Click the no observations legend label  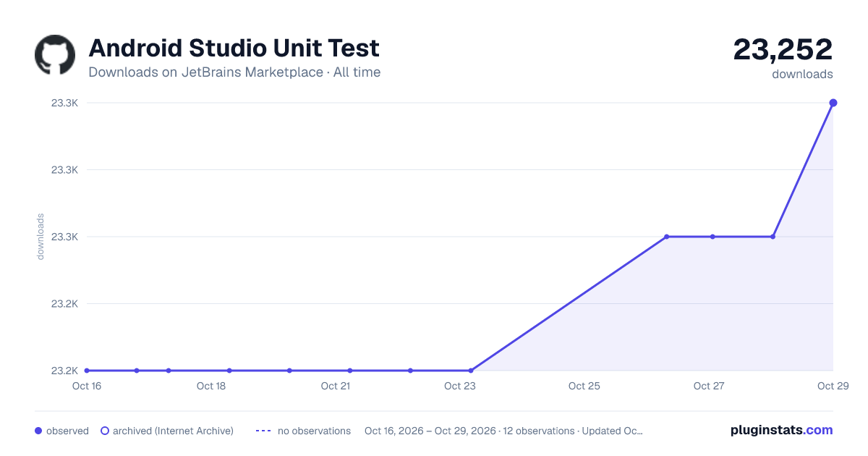coord(314,431)
